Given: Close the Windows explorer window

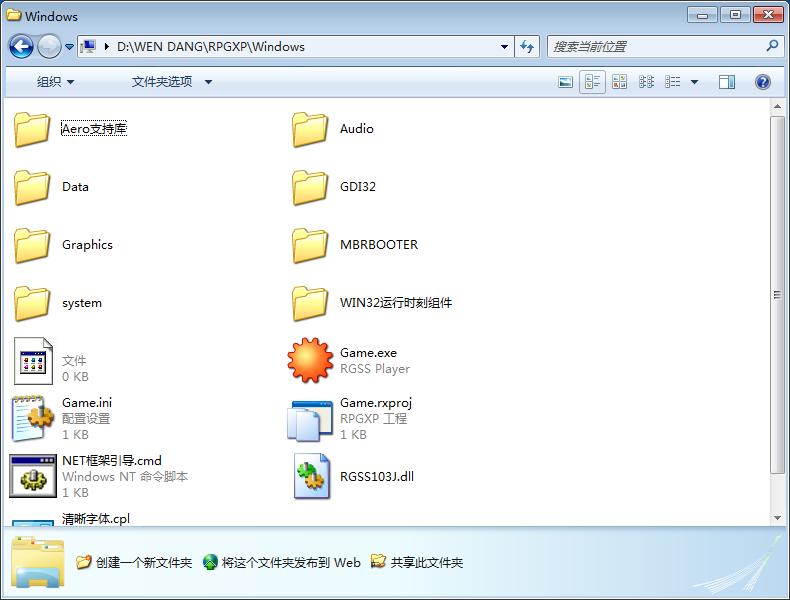Looking at the screenshot, I should (x=768, y=15).
